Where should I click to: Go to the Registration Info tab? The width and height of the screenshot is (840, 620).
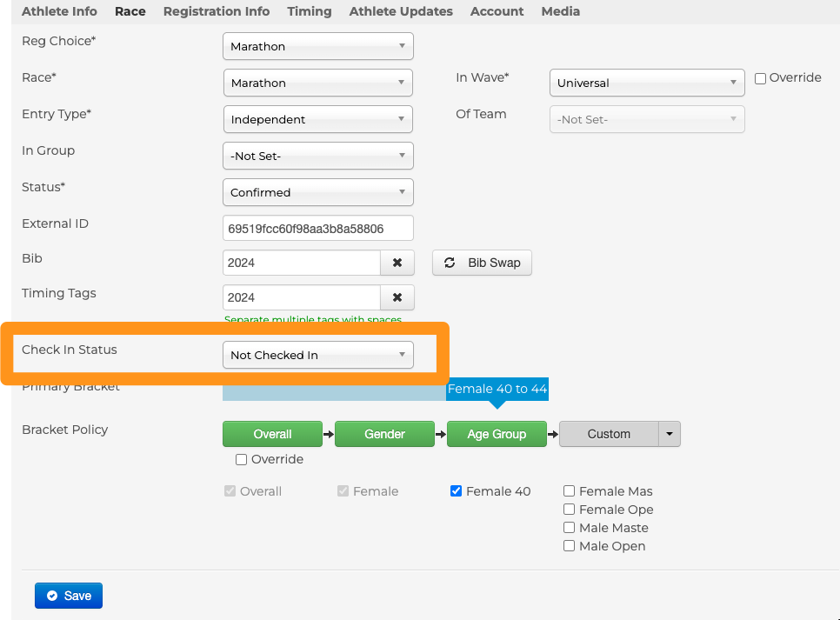[217, 11]
